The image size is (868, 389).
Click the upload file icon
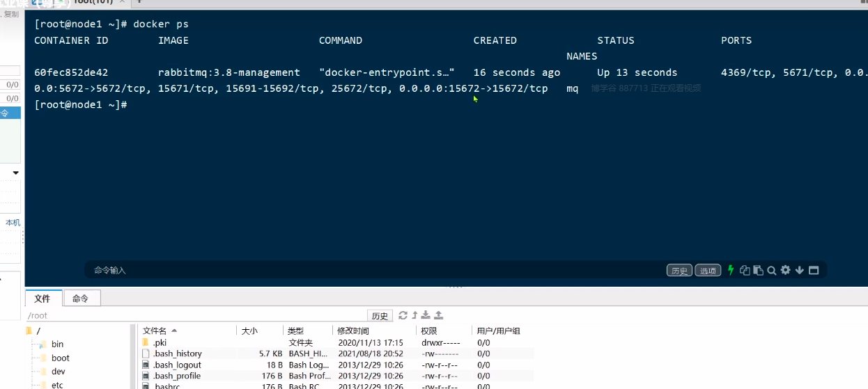438,315
